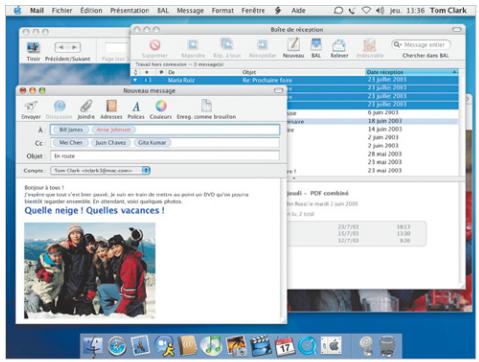Click the Apple menu icon

tap(18, 10)
